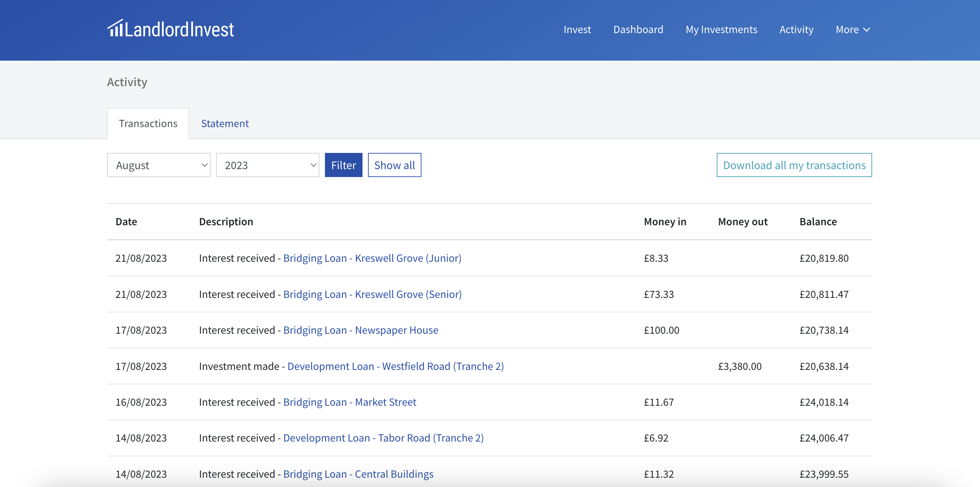
Task: Open the 2023 year dropdown
Action: pos(267,165)
